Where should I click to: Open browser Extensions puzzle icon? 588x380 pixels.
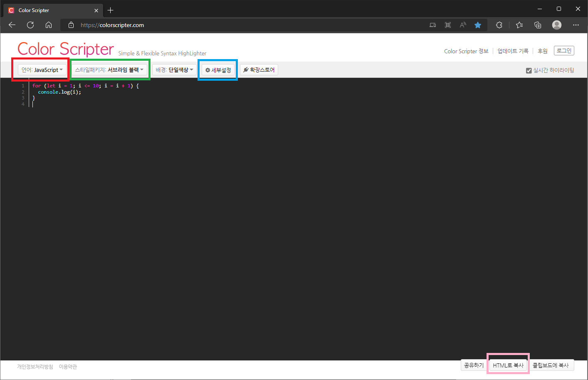coord(499,25)
